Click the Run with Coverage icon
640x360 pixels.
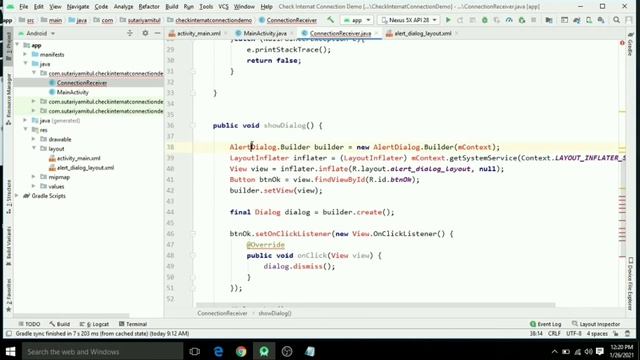tap(497, 20)
